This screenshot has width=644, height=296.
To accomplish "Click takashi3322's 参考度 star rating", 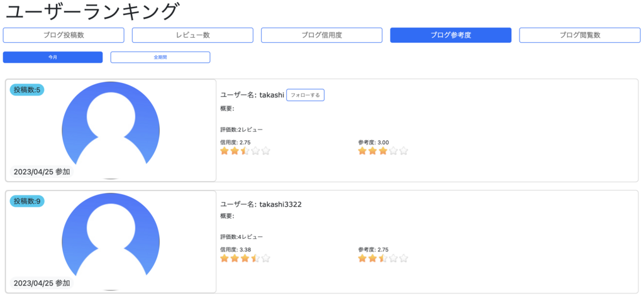I will (x=382, y=258).
